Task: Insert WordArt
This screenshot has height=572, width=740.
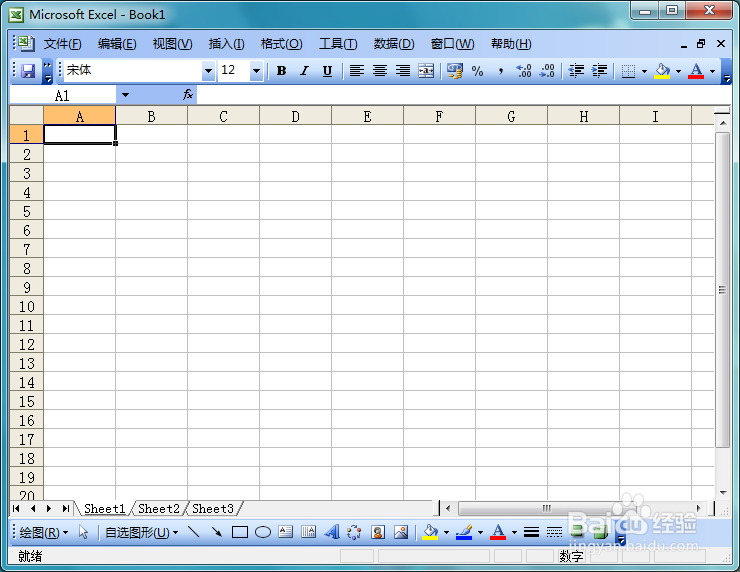Action: 332,532
